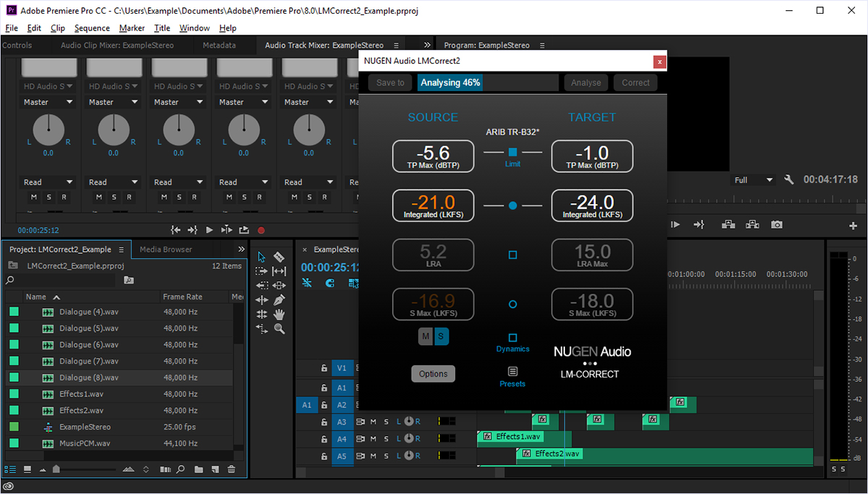Click the New Item icon in Project panel
This screenshot has height=494, width=868.
click(x=215, y=469)
